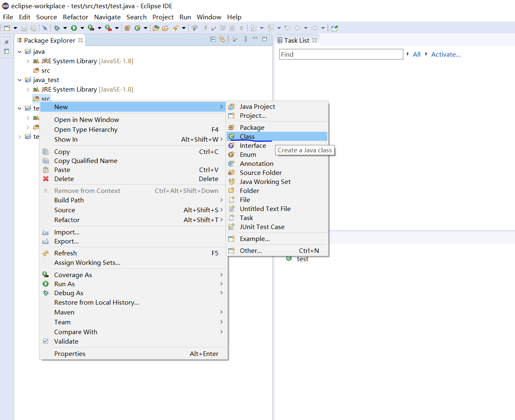Select Copy Qualified Name entry
515x420 pixels.
pos(133,161)
